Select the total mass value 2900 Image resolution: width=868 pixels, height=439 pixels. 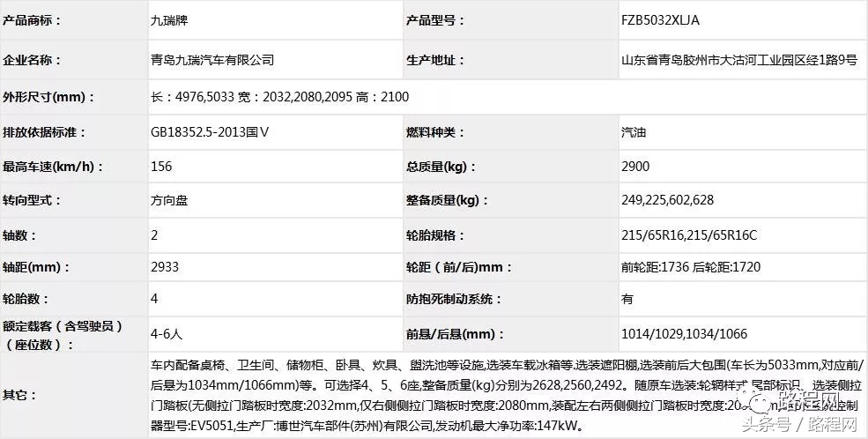(x=635, y=167)
